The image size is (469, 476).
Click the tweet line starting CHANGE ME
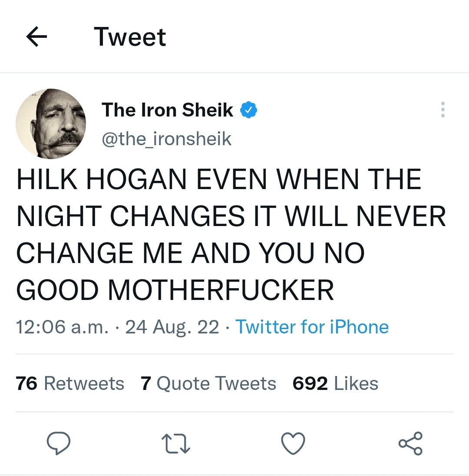pyautogui.click(x=190, y=253)
